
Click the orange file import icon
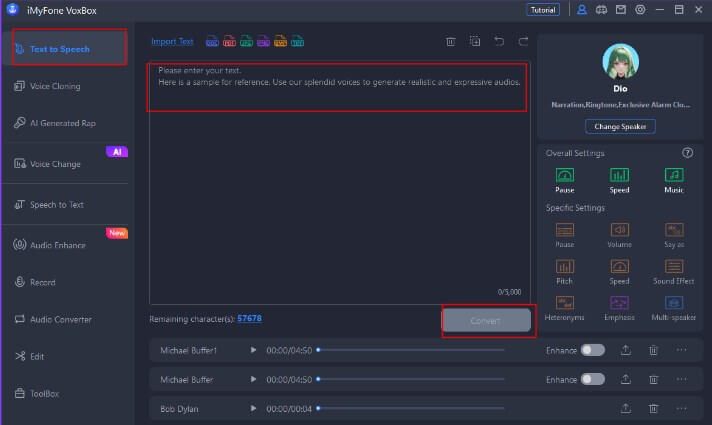[x=280, y=41]
